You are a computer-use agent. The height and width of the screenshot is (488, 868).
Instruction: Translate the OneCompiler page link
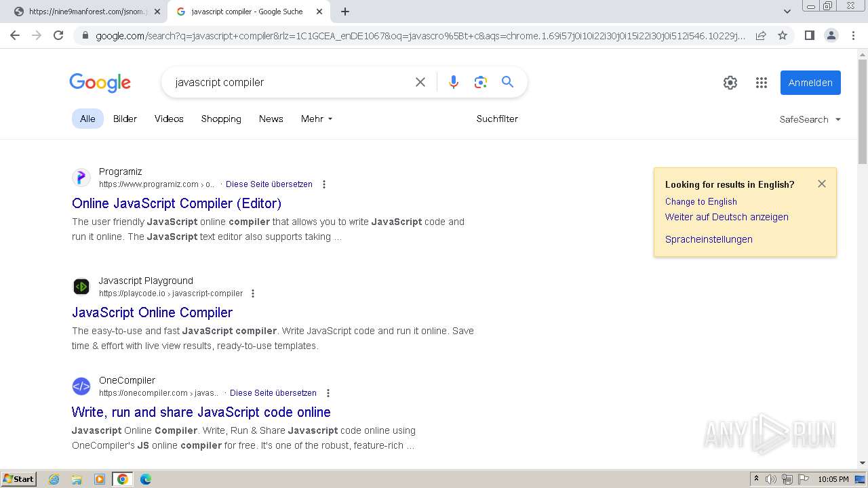tap(273, 393)
